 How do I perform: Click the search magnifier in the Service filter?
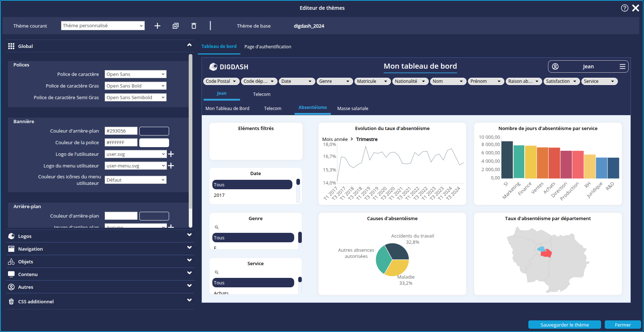tap(217, 272)
